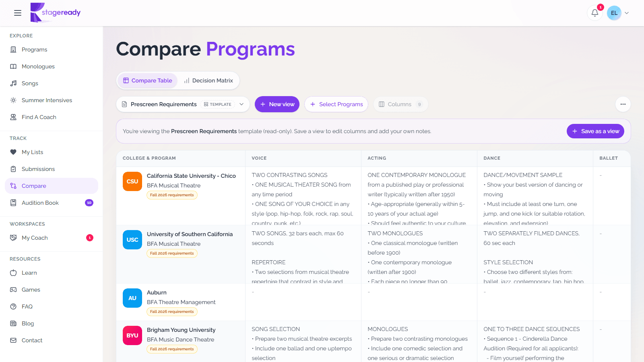Click the Blog newspaper icon

pyautogui.click(x=13, y=323)
